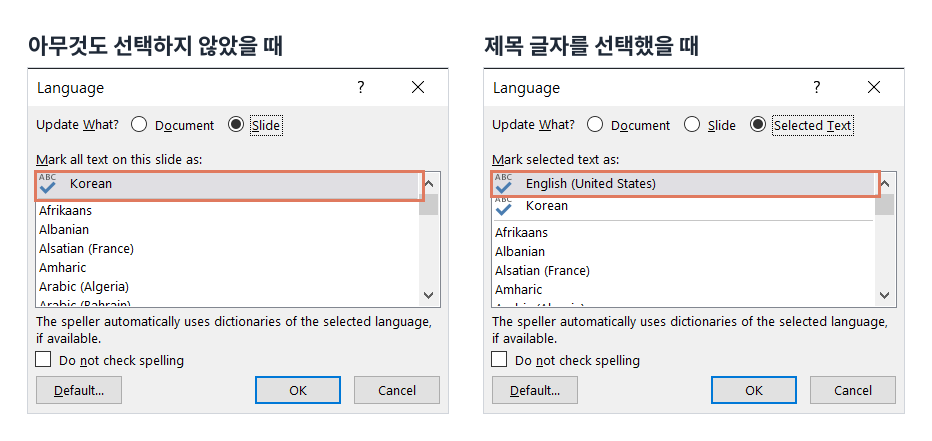Select Slide radio button in left Language dialog

[x=236, y=125]
